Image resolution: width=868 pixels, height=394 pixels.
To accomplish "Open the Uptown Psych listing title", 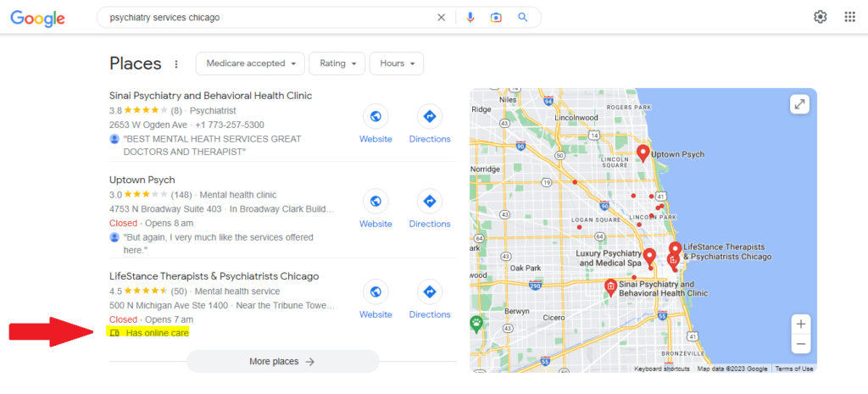I will point(142,180).
